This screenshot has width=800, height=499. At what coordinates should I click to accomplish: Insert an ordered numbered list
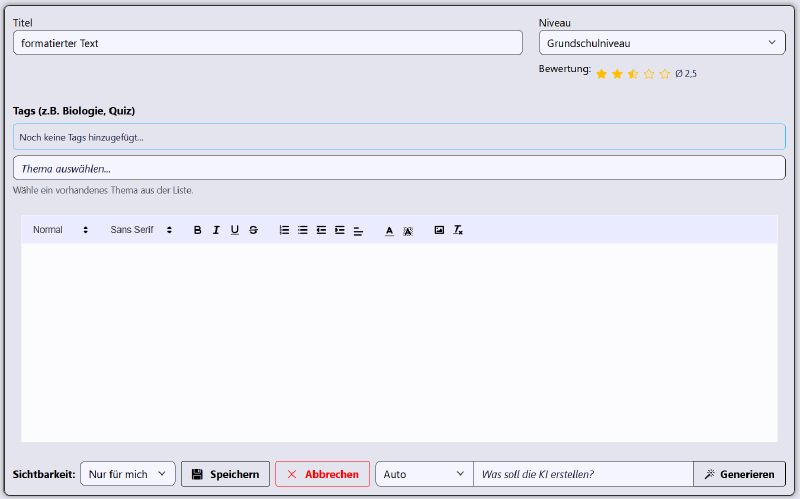pos(284,230)
